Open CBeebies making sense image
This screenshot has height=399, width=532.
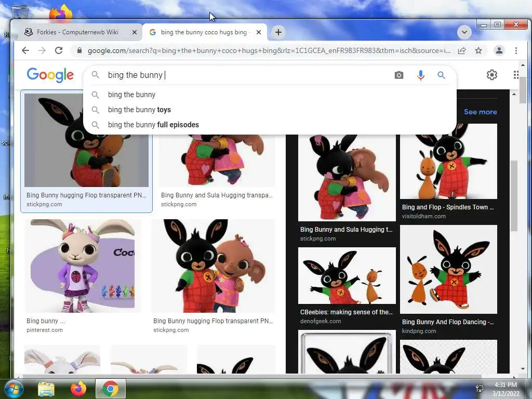pyautogui.click(x=347, y=275)
